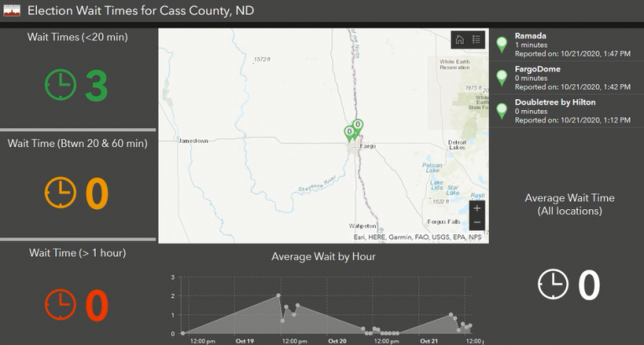Click FargoDome reported time 1:42 PM
644x345 pixels.
point(573,87)
